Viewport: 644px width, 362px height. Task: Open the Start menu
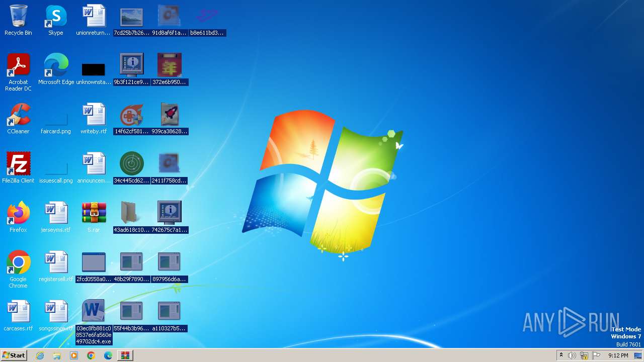(x=14, y=355)
